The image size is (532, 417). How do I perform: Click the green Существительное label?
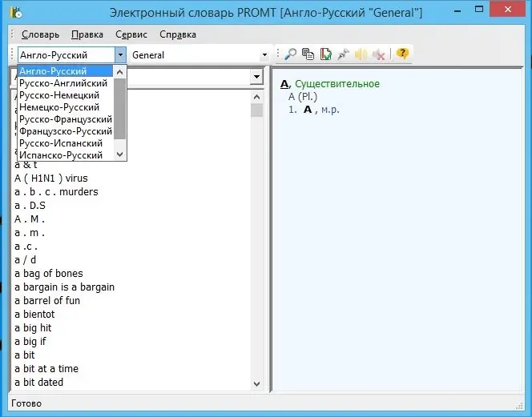pos(337,84)
